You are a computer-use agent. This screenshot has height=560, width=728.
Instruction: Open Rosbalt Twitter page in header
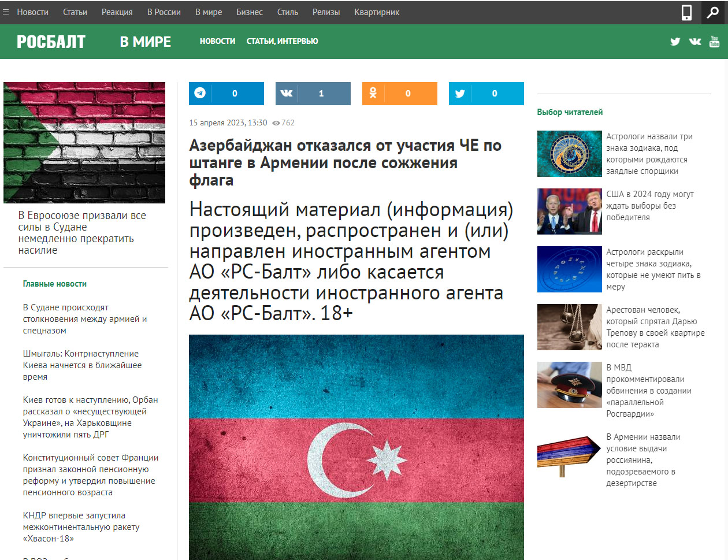[675, 42]
